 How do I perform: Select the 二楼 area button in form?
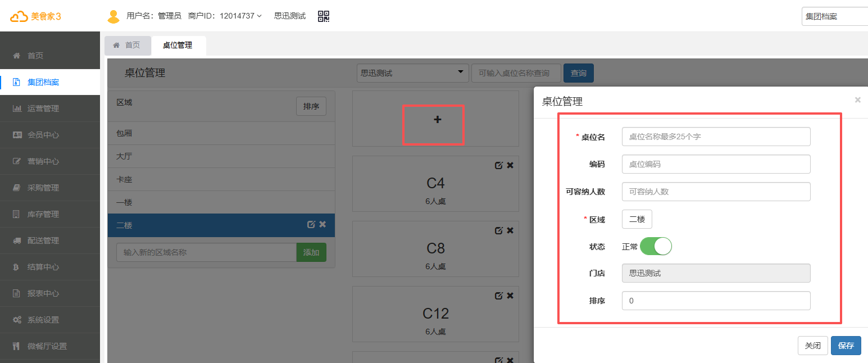(637, 219)
